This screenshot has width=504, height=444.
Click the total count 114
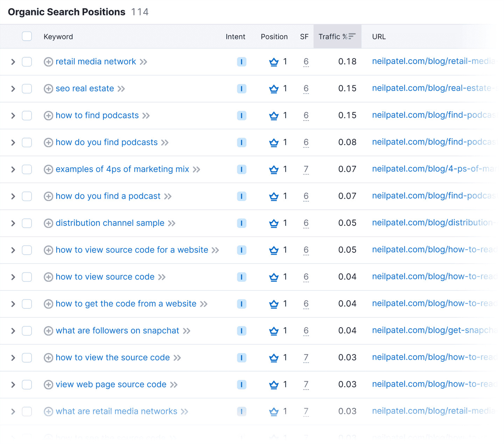coord(140,12)
